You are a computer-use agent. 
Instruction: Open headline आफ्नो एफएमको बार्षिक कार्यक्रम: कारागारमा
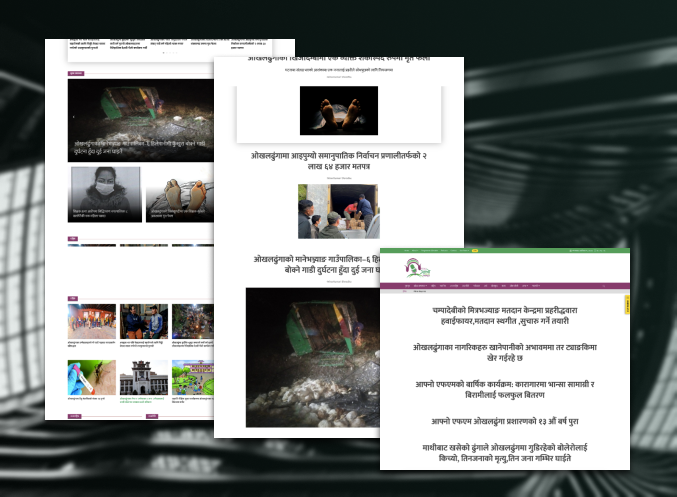(504, 389)
